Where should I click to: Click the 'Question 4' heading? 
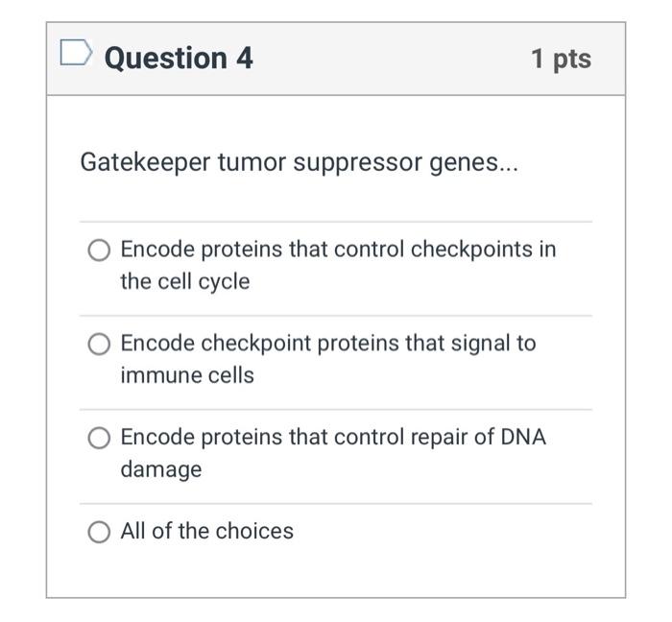(179, 58)
